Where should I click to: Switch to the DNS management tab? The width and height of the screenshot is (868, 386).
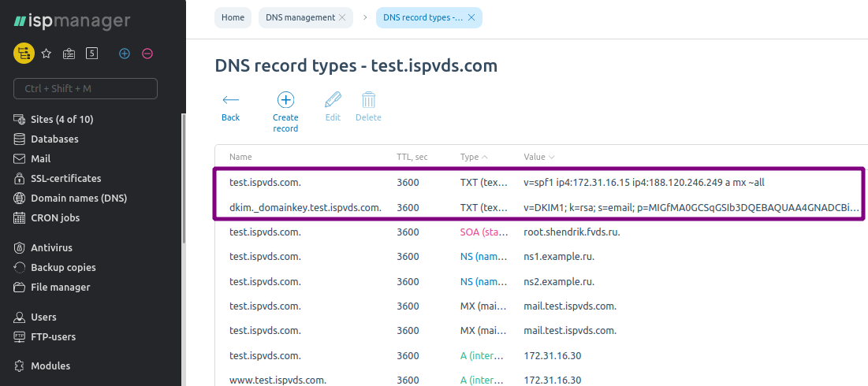tap(300, 17)
